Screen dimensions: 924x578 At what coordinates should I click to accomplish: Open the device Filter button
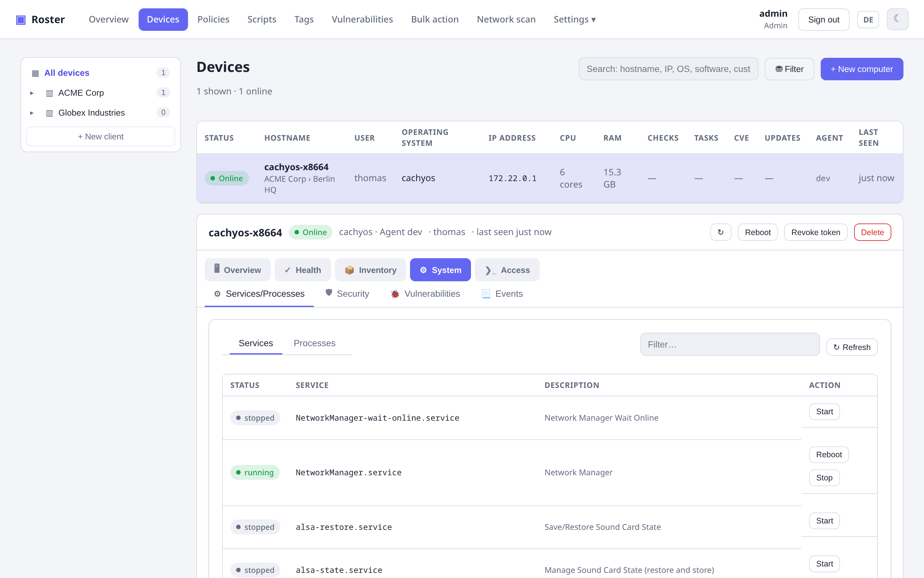tap(789, 69)
